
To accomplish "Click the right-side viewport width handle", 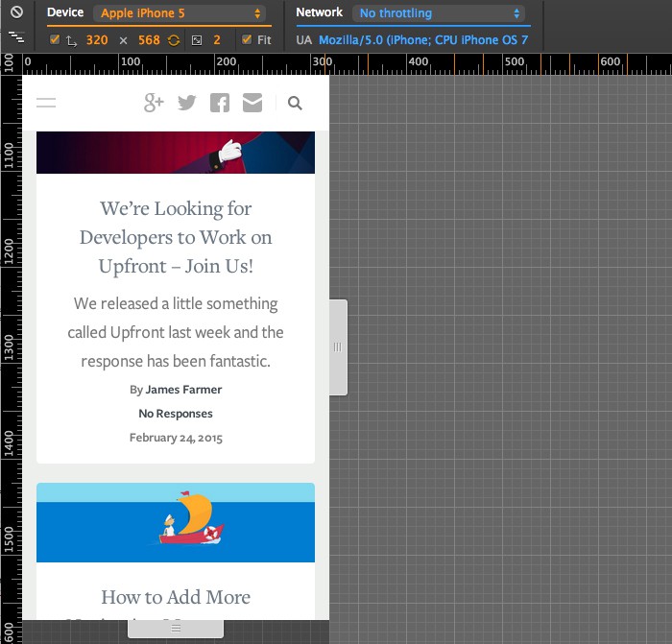I will (x=338, y=347).
